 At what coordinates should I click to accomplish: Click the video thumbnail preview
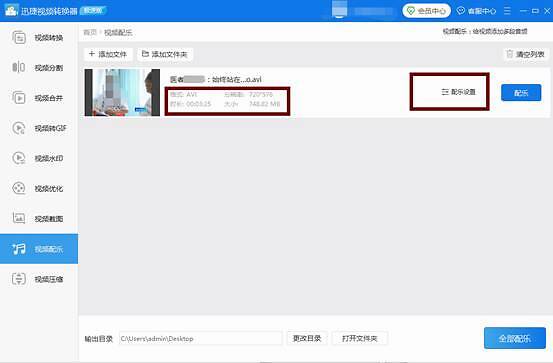(x=122, y=92)
